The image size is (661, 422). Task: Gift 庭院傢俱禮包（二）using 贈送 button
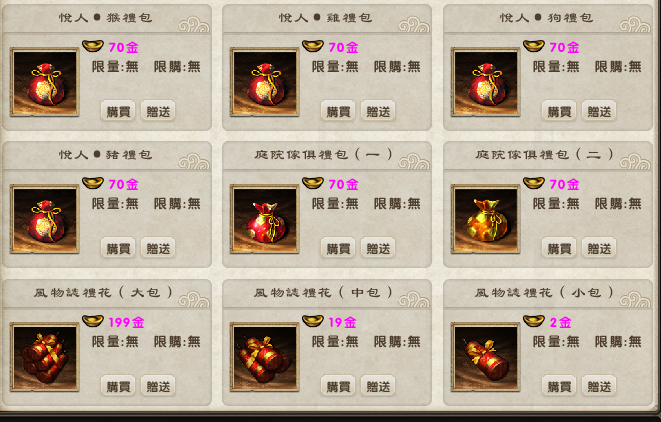(x=599, y=248)
